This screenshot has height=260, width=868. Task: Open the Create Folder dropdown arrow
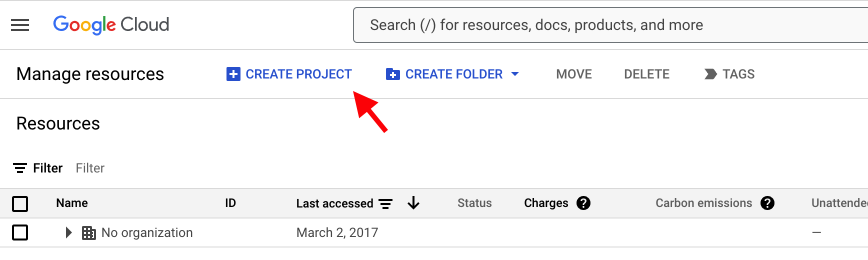point(515,74)
